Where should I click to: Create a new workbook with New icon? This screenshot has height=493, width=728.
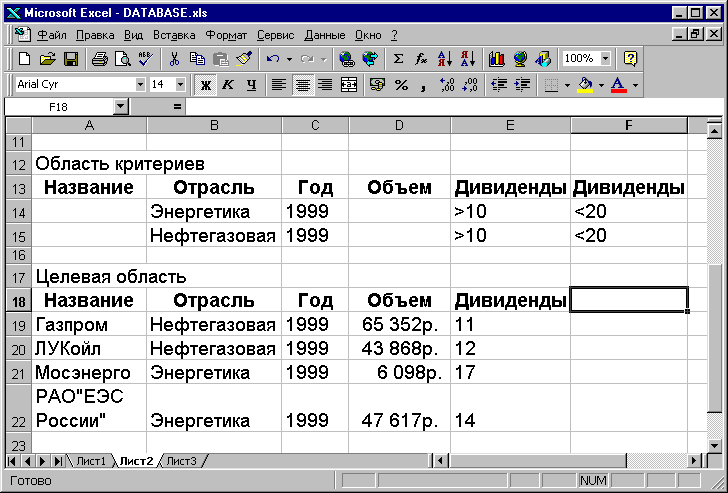(24, 59)
